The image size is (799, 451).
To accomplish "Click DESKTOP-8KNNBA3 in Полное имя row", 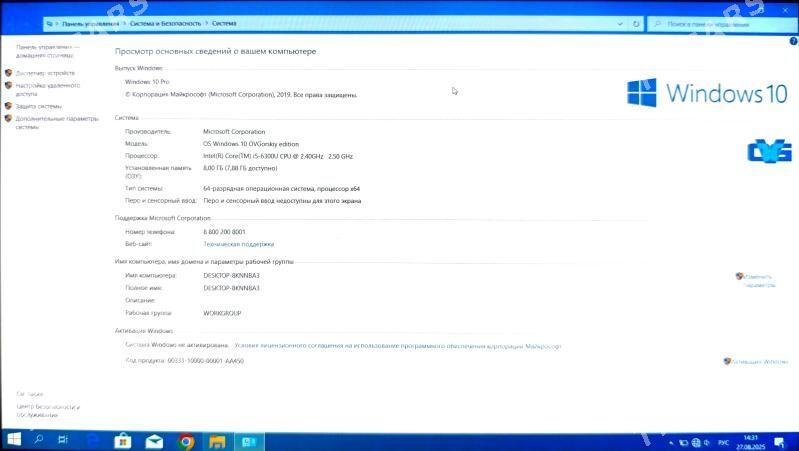I will pyautogui.click(x=231, y=288).
